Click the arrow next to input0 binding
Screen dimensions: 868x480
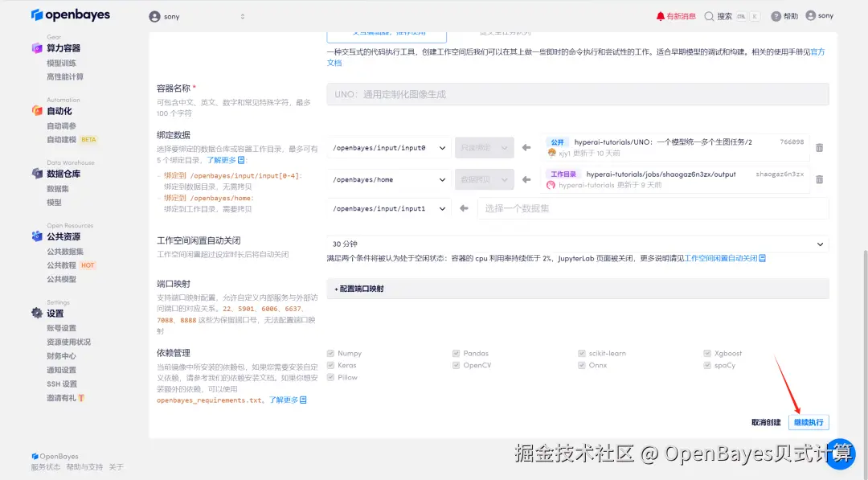[x=526, y=148]
